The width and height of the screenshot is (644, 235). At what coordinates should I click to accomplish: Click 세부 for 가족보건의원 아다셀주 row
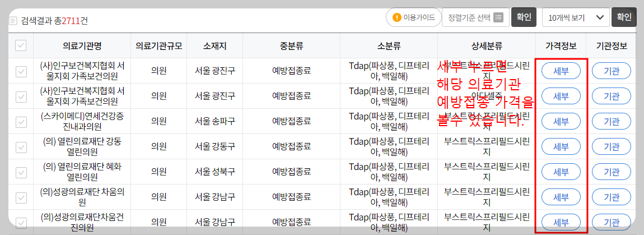561,96
